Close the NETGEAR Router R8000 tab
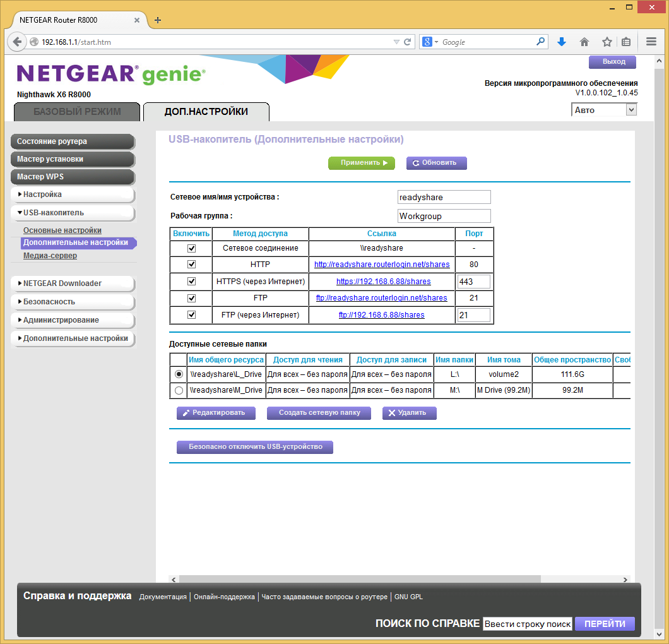The image size is (669, 644). pyautogui.click(x=136, y=20)
